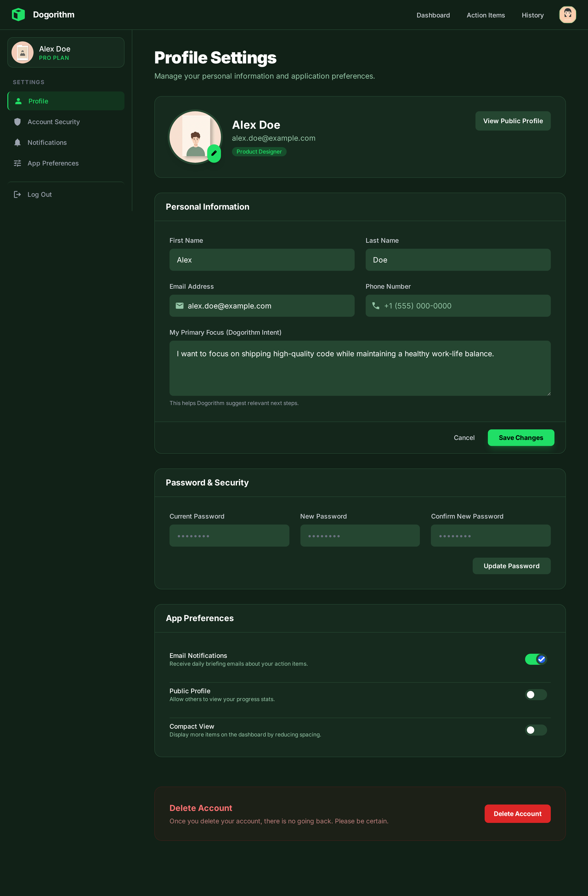Click into the My Primary Focus textarea
588x896 pixels.
coord(360,368)
